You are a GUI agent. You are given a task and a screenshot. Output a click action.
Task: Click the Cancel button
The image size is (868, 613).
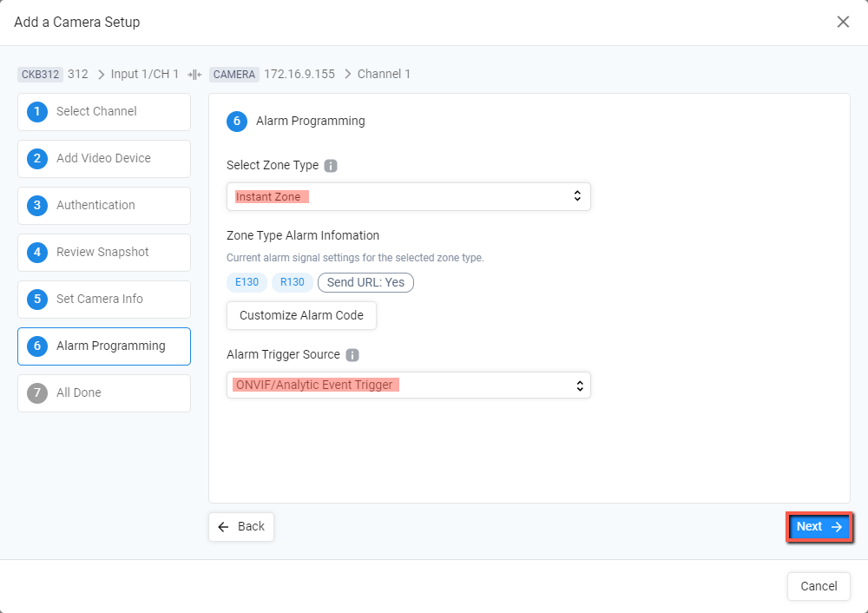[x=819, y=586]
